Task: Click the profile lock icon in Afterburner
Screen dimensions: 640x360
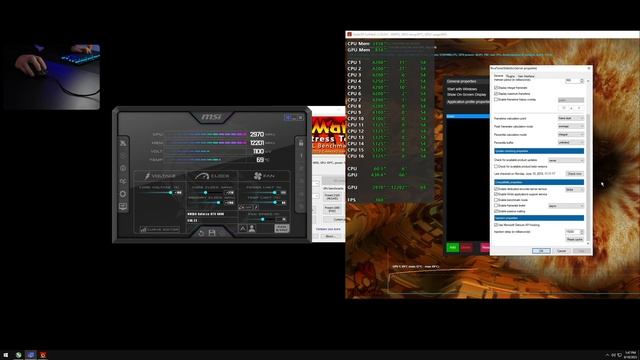Action: [x=301, y=143]
